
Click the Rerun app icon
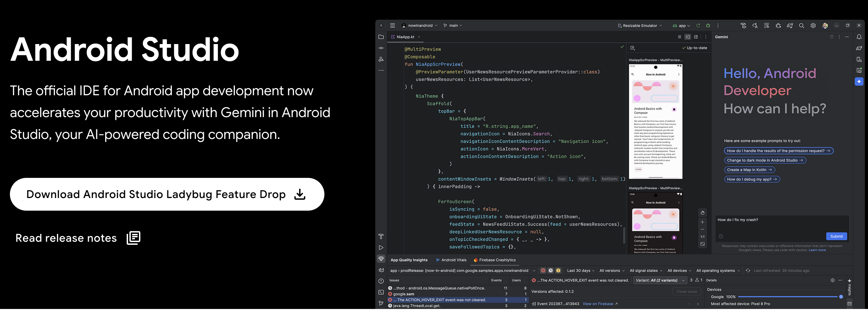click(x=698, y=26)
